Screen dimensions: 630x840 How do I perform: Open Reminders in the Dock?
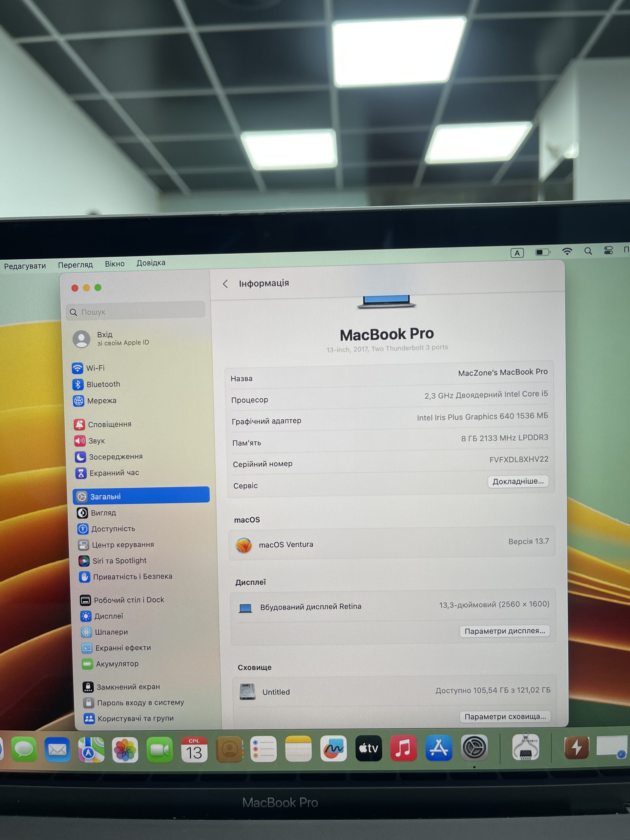point(263,749)
